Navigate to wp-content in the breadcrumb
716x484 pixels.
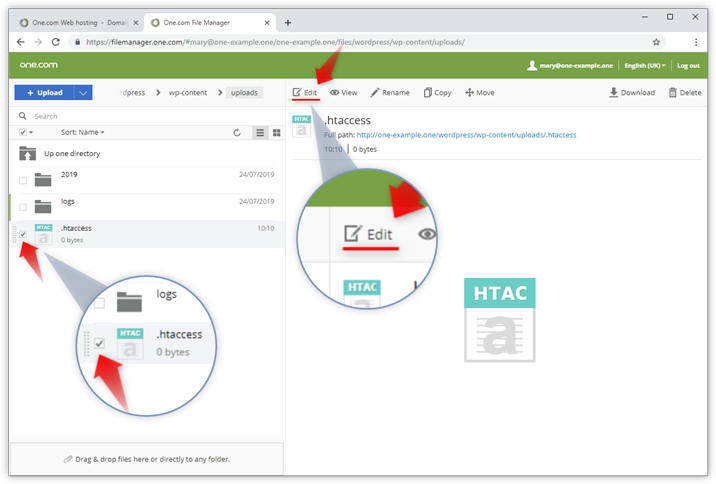pyautogui.click(x=187, y=93)
